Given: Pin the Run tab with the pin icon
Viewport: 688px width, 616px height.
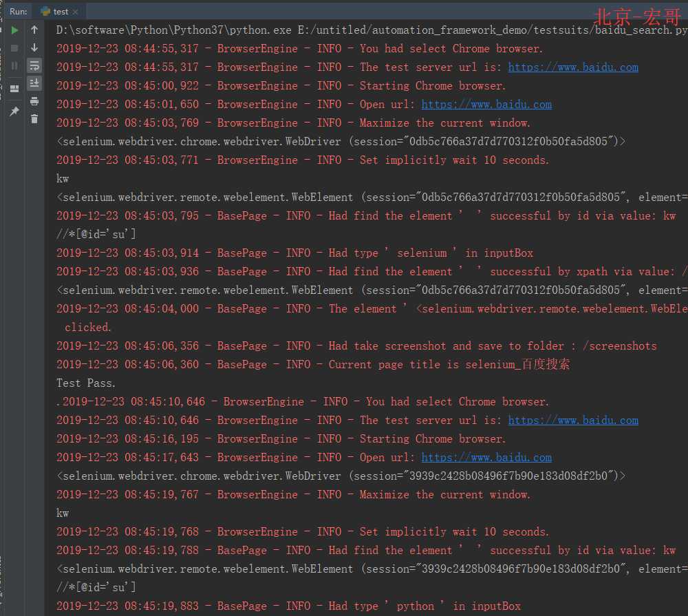Looking at the screenshot, I should coord(14,111).
